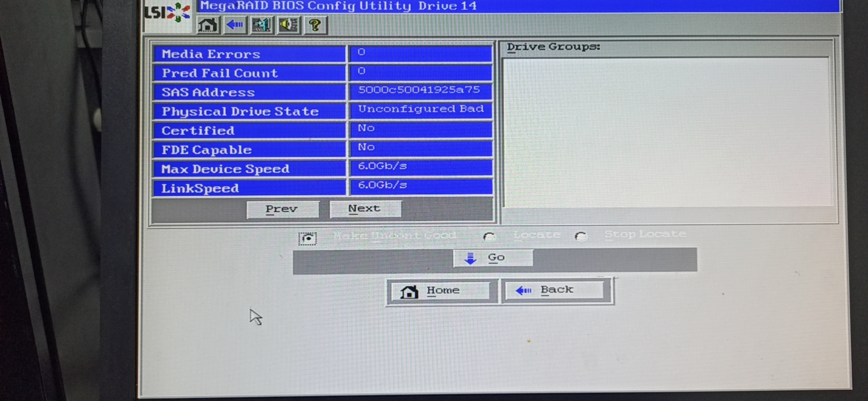Image resolution: width=868 pixels, height=401 pixels.
Task: Click the bottom Back button
Action: [555, 290]
